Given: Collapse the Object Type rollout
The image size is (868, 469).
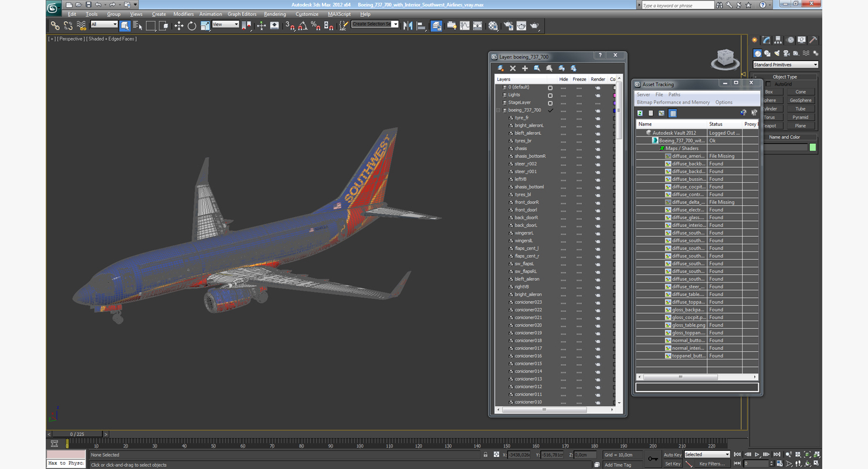Looking at the screenshot, I should click(x=784, y=77).
